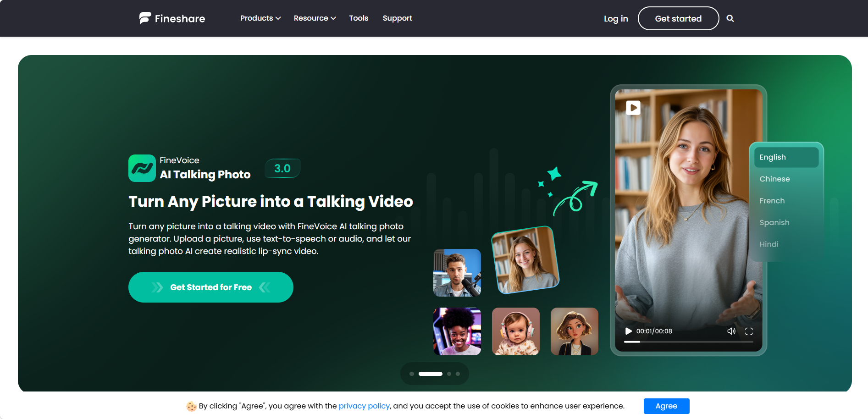Select English language option
868x419 pixels.
[x=786, y=157]
